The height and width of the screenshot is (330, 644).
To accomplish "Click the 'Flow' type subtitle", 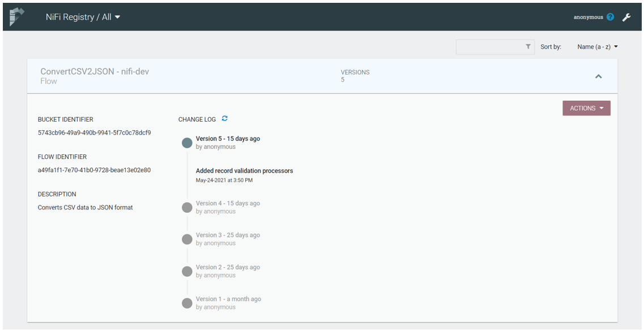I will click(49, 82).
